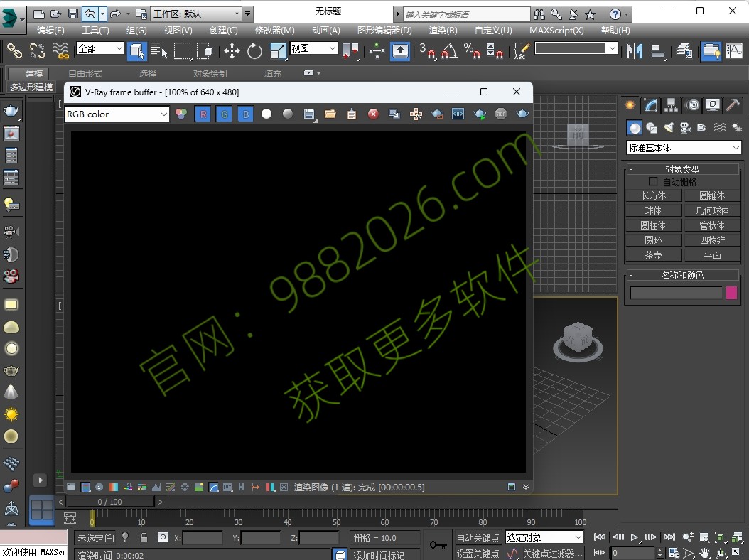This screenshot has width=749, height=560.
Task: Toggle 自动关键点 auto key mode
Action: click(x=478, y=537)
